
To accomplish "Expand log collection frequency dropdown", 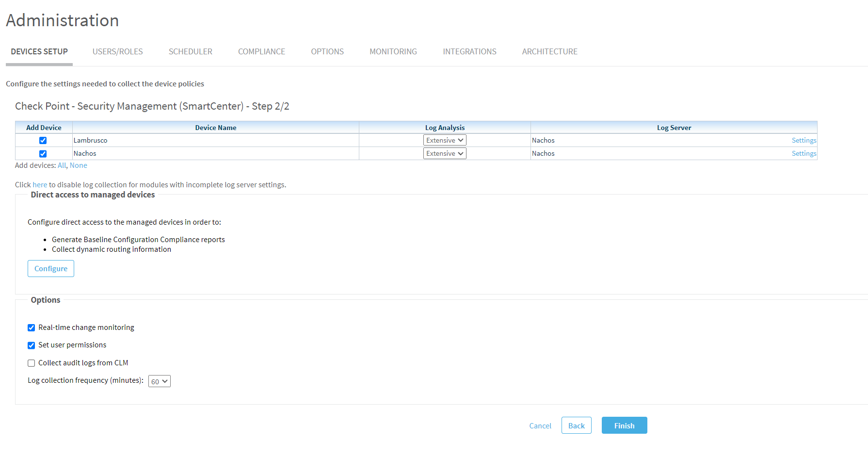I will click(x=159, y=381).
